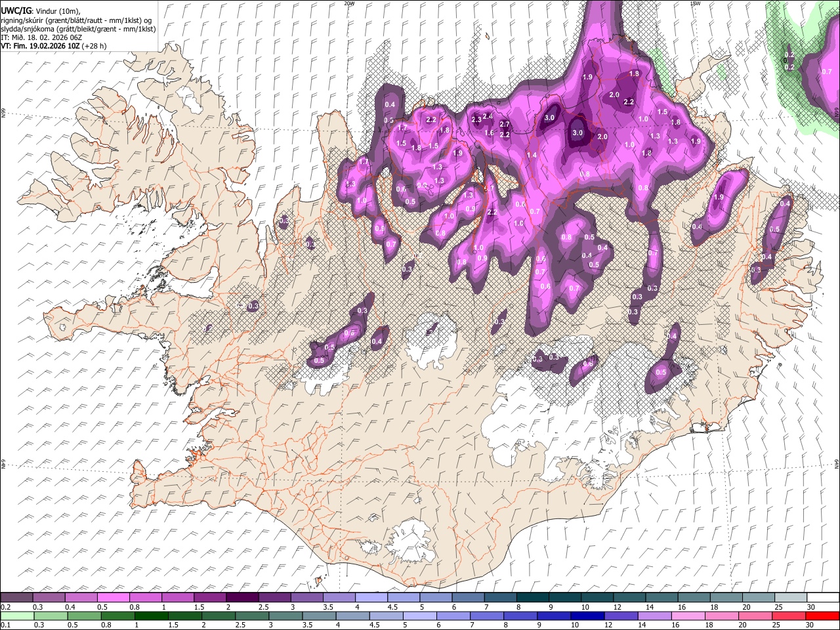Select top-row legend swatch between 0.4 and 0.5
The image size is (840, 630).
[81, 597]
